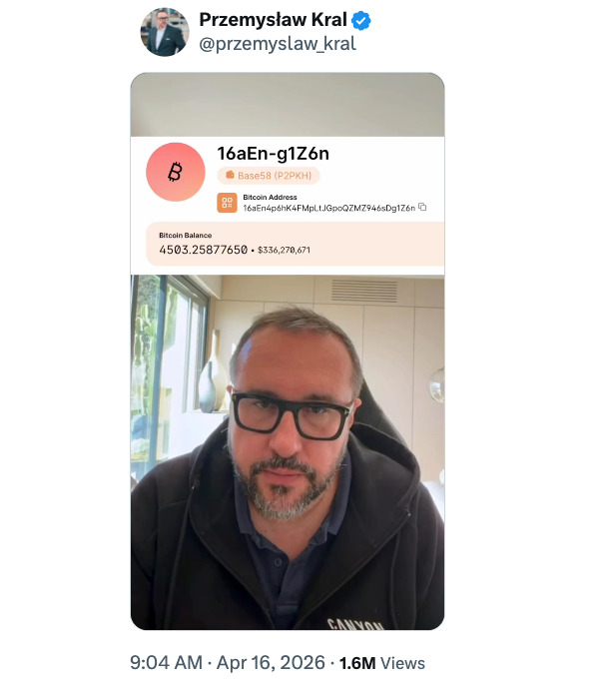View the 1.6M Views count
616x680 pixels.
click(x=382, y=663)
